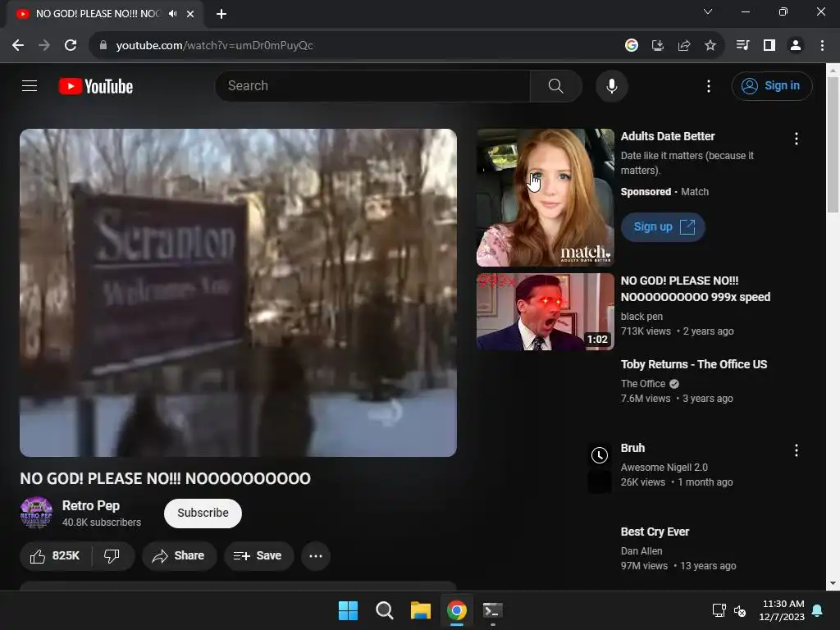Open media controls in Chrome toolbar
This screenshot has height=630, width=840.
coord(742,46)
